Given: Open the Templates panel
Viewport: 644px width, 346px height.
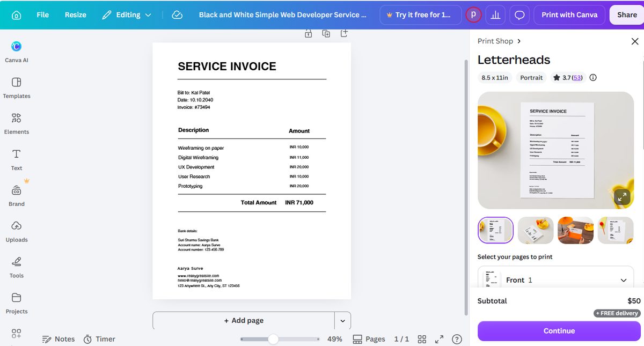Looking at the screenshot, I should tap(17, 87).
